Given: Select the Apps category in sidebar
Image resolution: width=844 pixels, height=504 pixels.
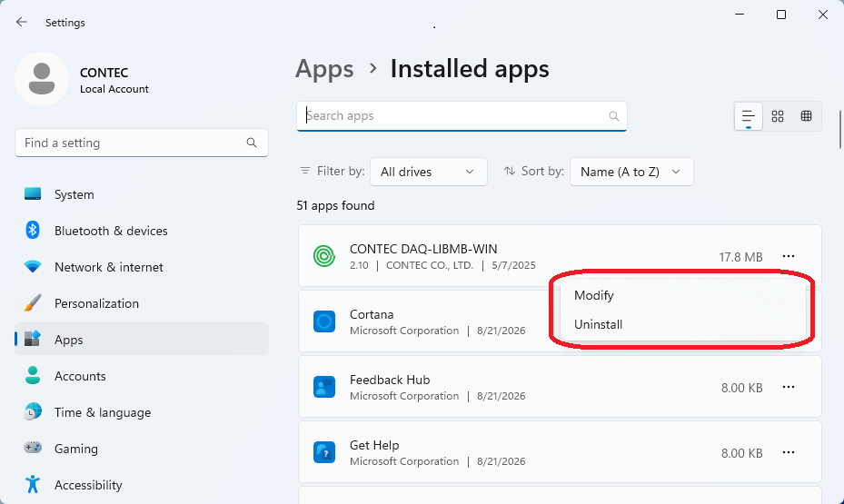Looking at the screenshot, I should [142, 340].
